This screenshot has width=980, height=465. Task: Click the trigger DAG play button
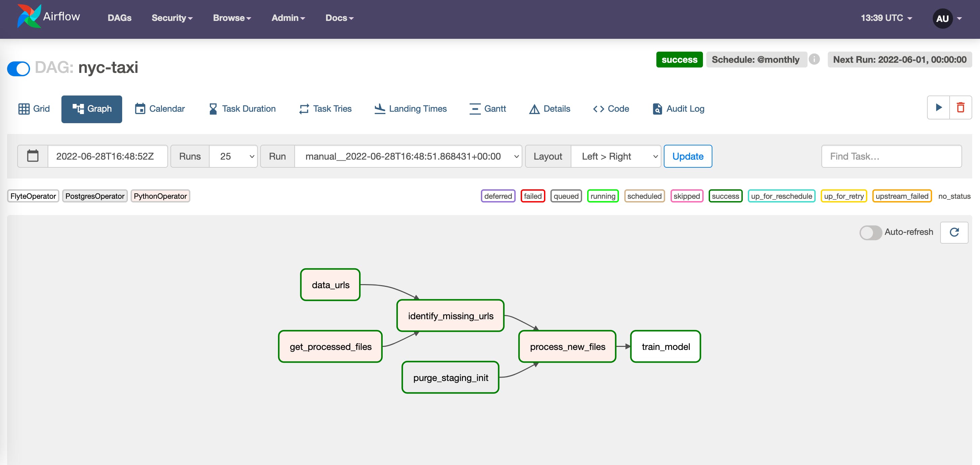pos(938,107)
